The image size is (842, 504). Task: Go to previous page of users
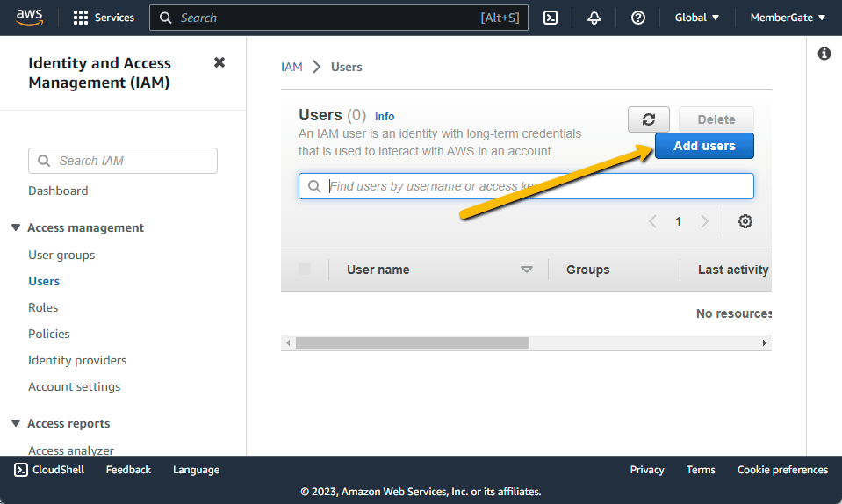652,221
